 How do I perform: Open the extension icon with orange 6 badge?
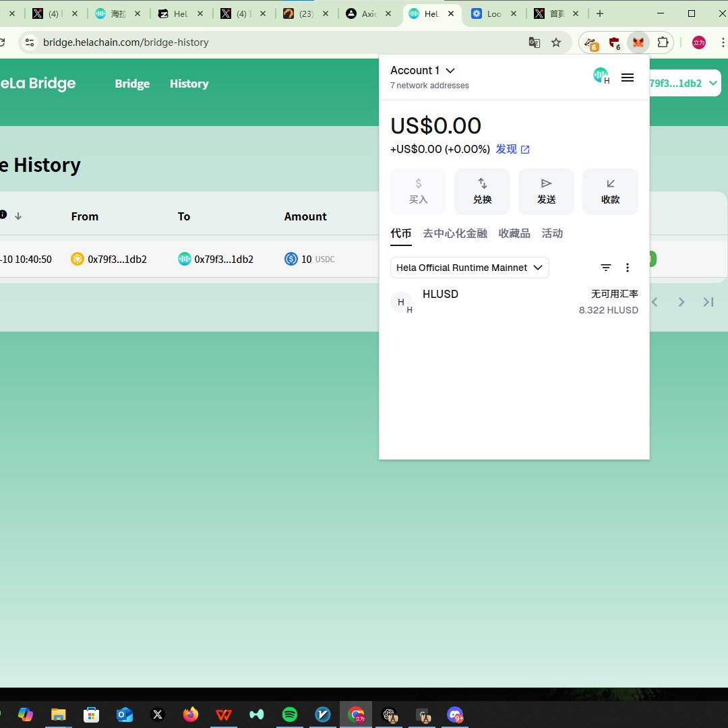point(591,44)
